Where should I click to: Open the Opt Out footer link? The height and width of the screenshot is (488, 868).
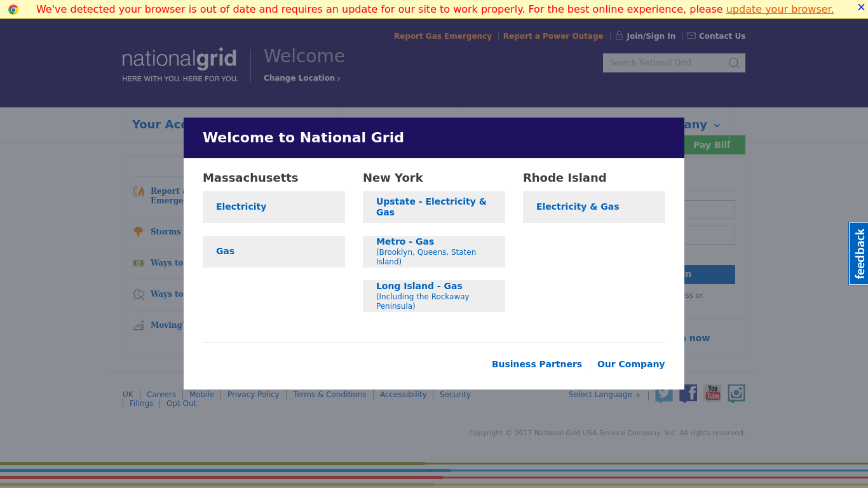(x=181, y=403)
